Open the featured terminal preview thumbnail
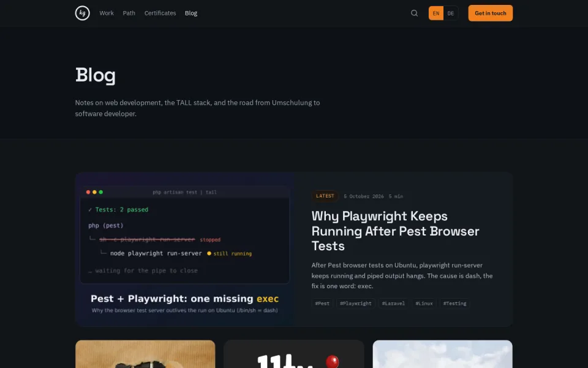Viewport: 588px width, 368px height. click(185, 250)
